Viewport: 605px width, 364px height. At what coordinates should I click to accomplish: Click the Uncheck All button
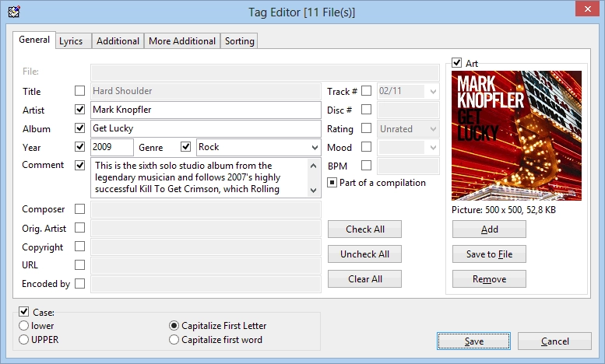coord(364,254)
